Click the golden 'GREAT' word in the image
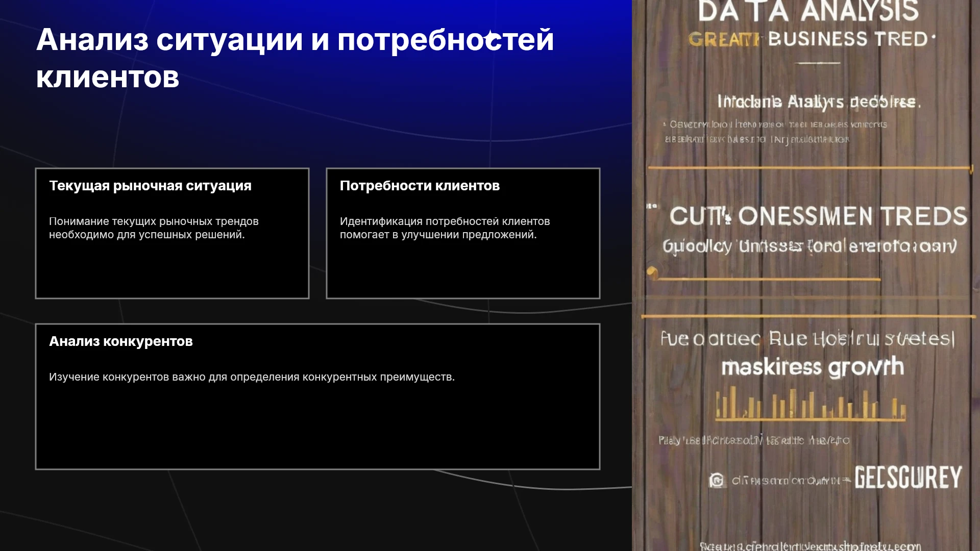Screen dimensions: 980x551 (725, 40)
